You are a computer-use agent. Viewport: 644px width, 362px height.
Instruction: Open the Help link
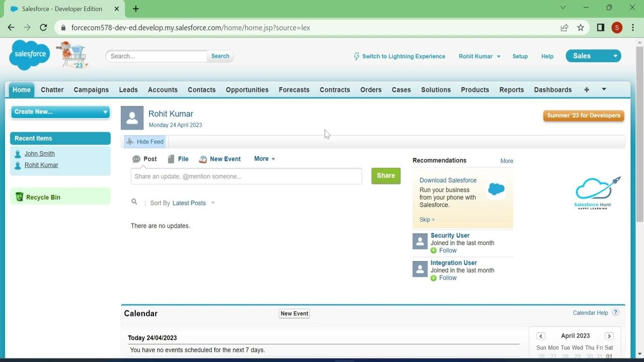tap(547, 56)
